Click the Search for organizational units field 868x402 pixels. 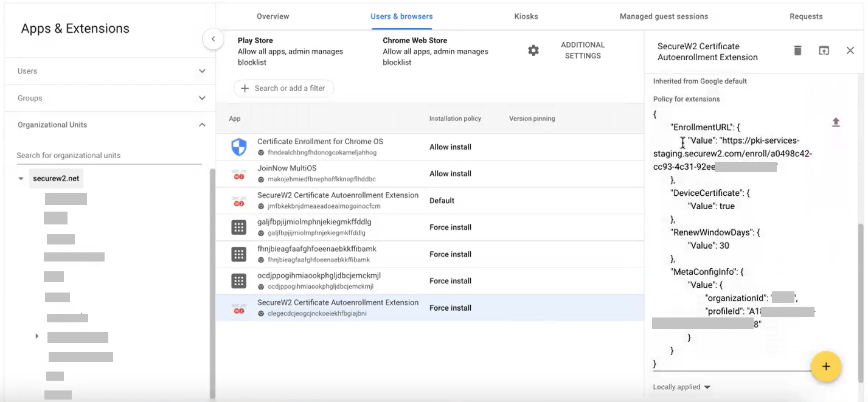108,155
